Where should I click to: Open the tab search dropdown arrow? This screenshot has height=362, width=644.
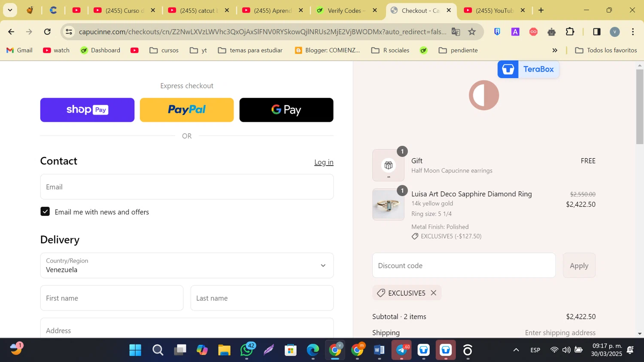pyautogui.click(x=10, y=10)
